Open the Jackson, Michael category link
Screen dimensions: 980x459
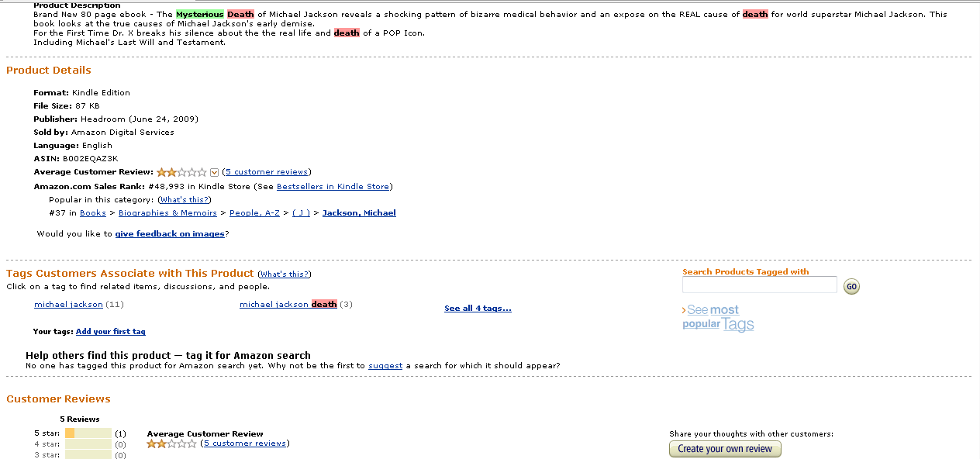(359, 213)
